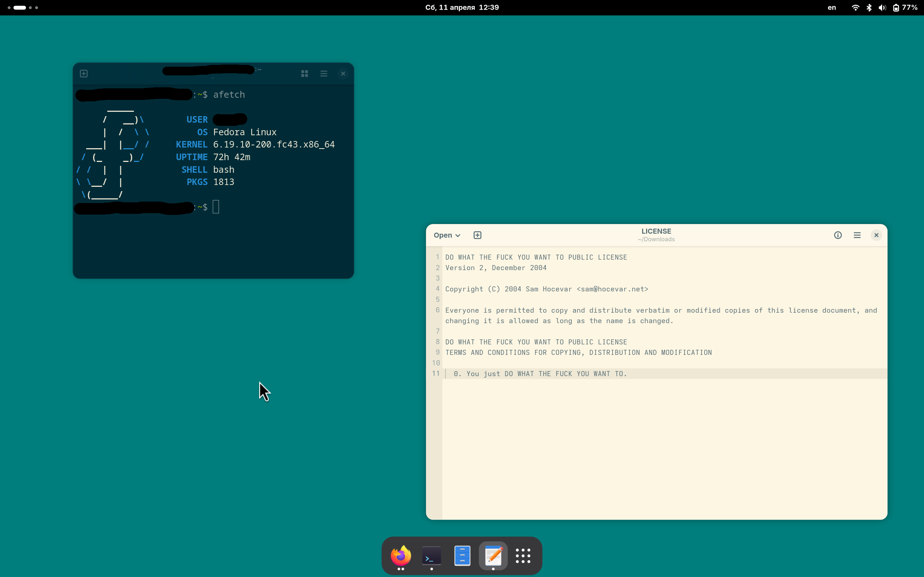Open the Files app in the dock
Screen dimensions: 924x577
[462, 556]
